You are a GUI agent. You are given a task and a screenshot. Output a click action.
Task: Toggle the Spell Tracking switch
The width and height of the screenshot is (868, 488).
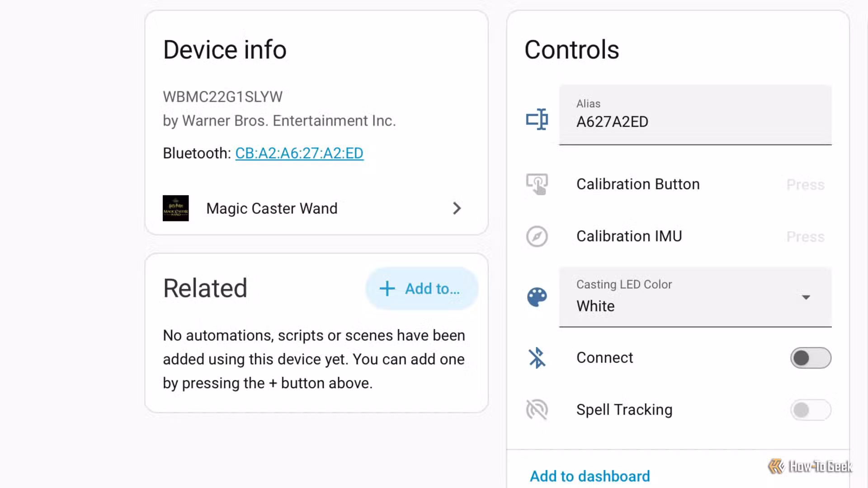click(811, 410)
